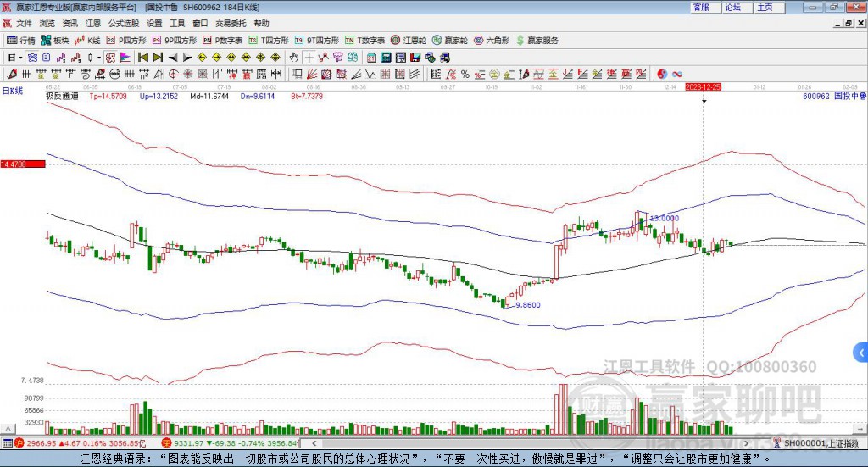Click the blue side panel expand arrow
This screenshot has height=467, width=868.
(x=861, y=352)
